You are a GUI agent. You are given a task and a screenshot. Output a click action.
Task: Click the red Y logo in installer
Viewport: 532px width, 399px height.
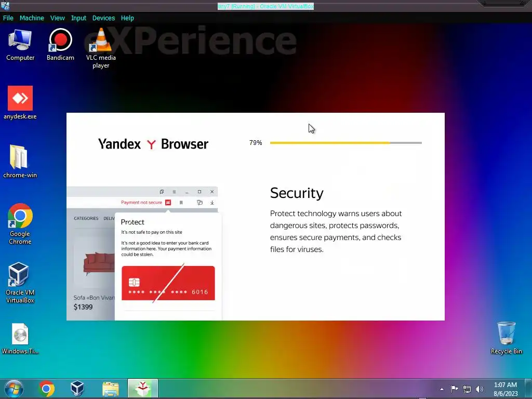(x=151, y=144)
